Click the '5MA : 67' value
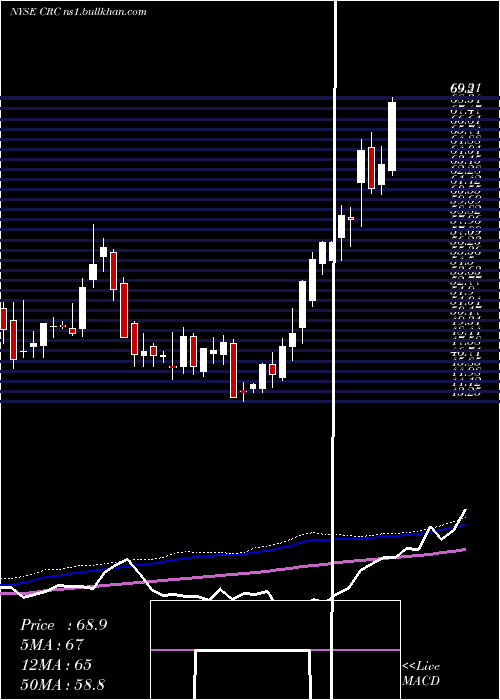 tap(52, 645)
